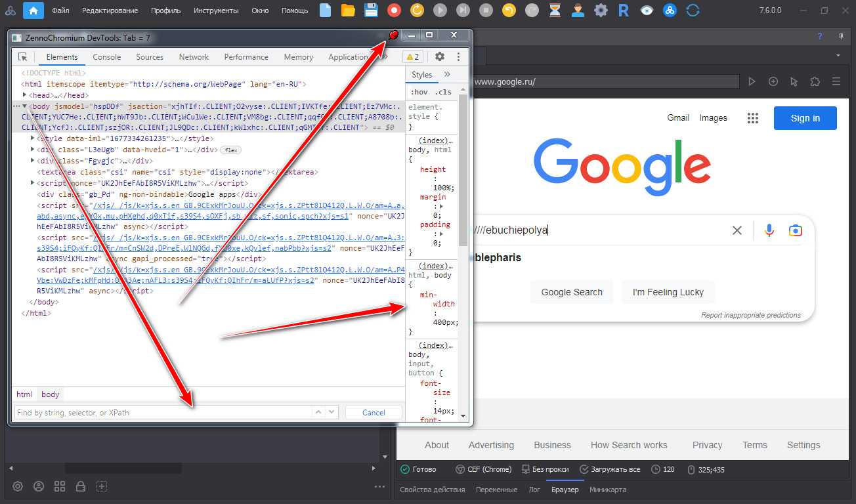The width and height of the screenshot is (856, 504).
Task: Collapse the body element node
Action: point(25,106)
